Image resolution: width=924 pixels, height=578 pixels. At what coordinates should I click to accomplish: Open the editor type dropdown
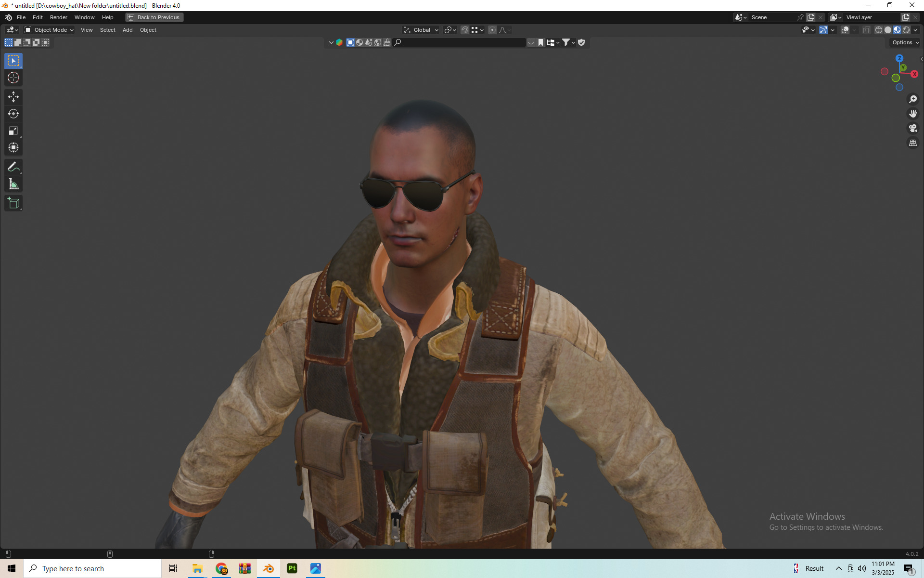point(12,30)
